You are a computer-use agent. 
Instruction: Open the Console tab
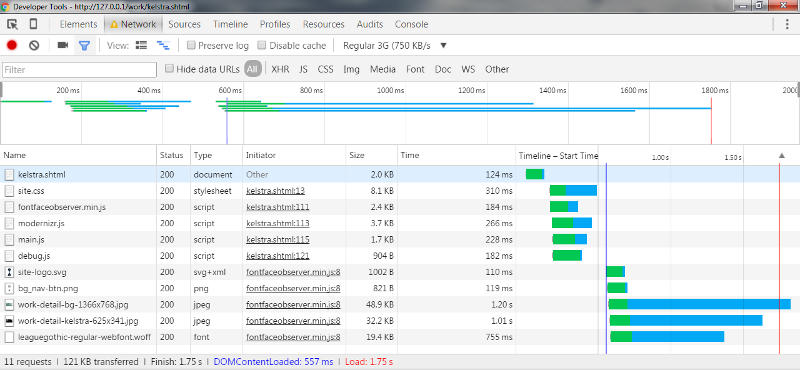point(411,24)
